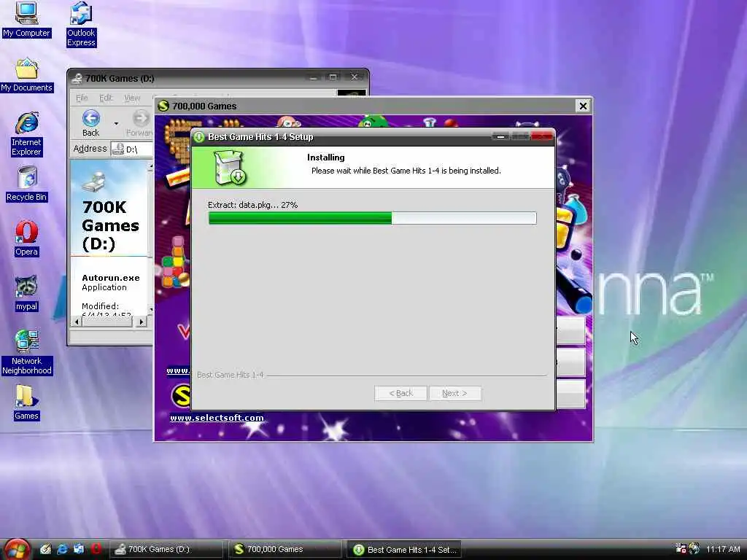Open the Outlook Express desktop icon
The height and width of the screenshot is (560, 747).
[81, 24]
